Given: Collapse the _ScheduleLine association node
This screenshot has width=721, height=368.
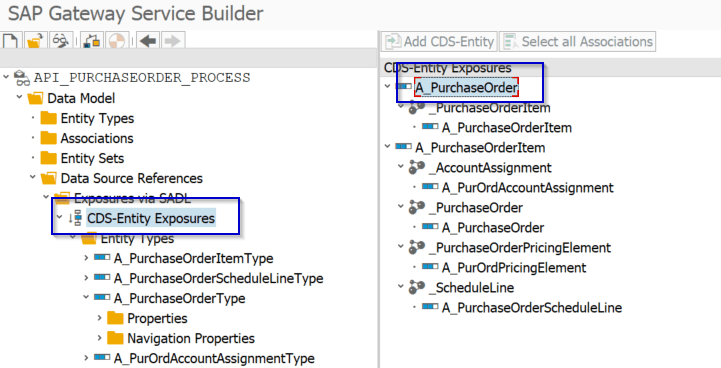Looking at the screenshot, I should tap(401, 287).
